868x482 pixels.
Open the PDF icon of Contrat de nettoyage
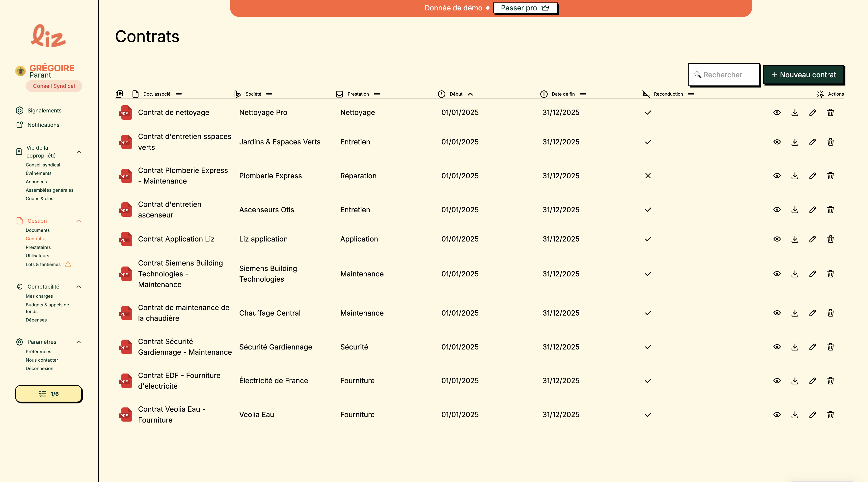126,112
